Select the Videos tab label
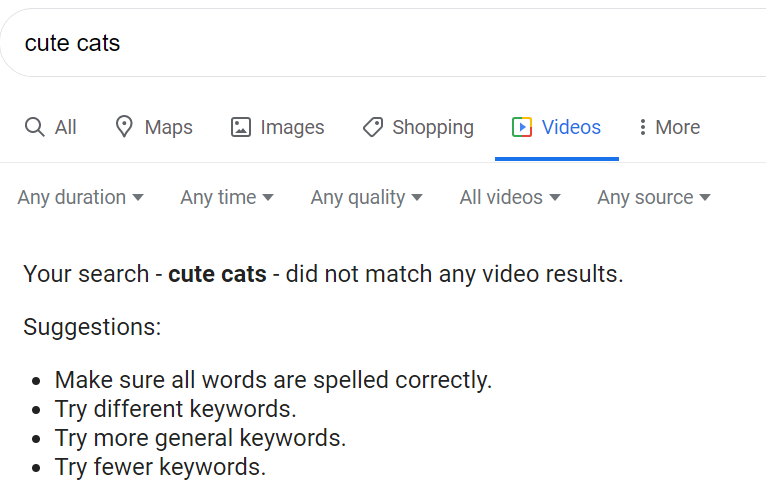 pos(571,127)
